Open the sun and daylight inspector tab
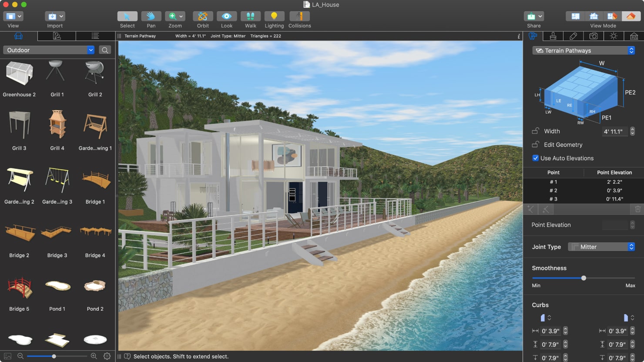The image size is (644, 362). (614, 36)
